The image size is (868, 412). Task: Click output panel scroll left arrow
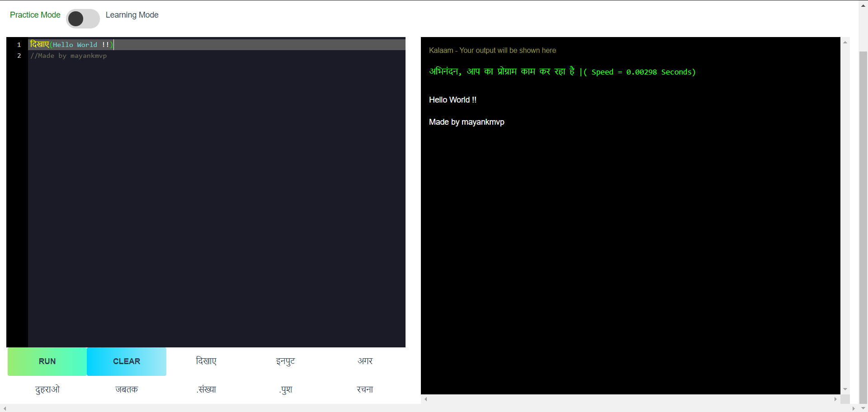(425, 399)
